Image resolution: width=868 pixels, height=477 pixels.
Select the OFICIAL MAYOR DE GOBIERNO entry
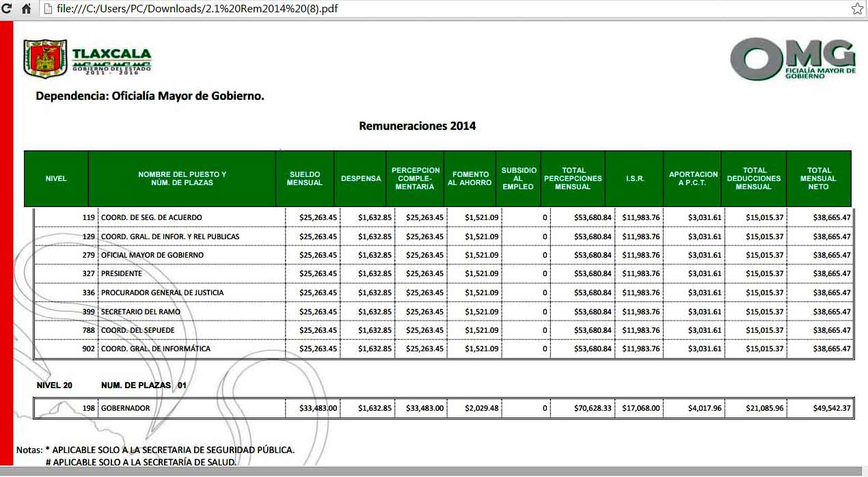coord(152,255)
